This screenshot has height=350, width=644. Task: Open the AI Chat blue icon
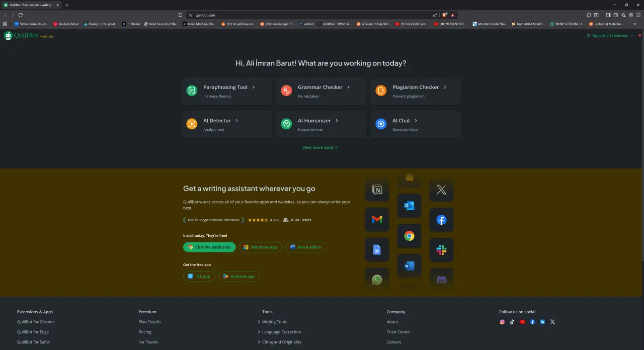pyautogui.click(x=381, y=124)
